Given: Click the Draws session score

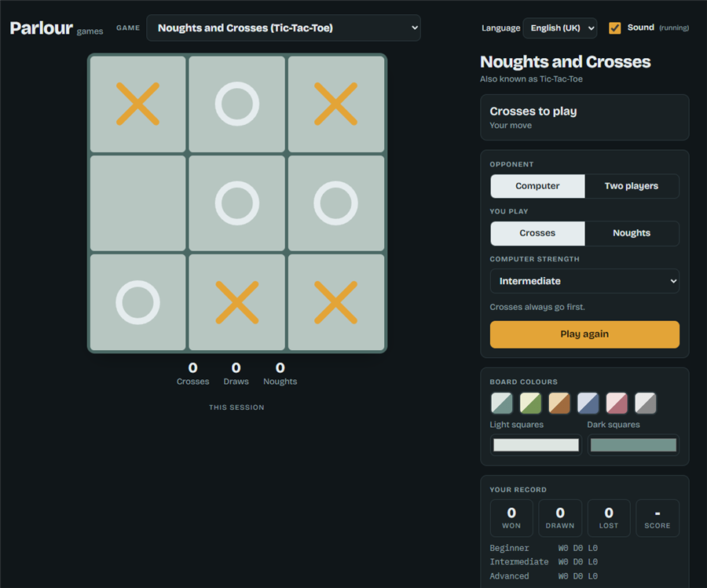Looking at the screenshot, I should click(x=236, y=374).
